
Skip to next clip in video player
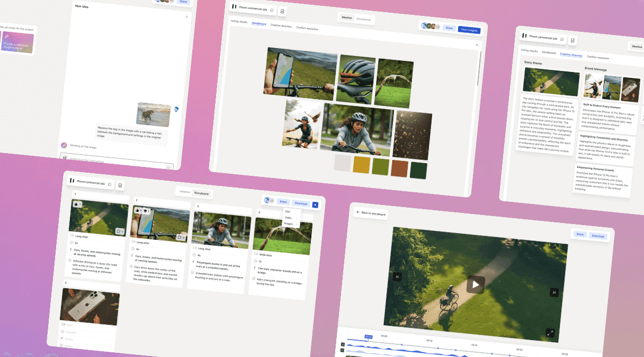[x=553, y=292]
